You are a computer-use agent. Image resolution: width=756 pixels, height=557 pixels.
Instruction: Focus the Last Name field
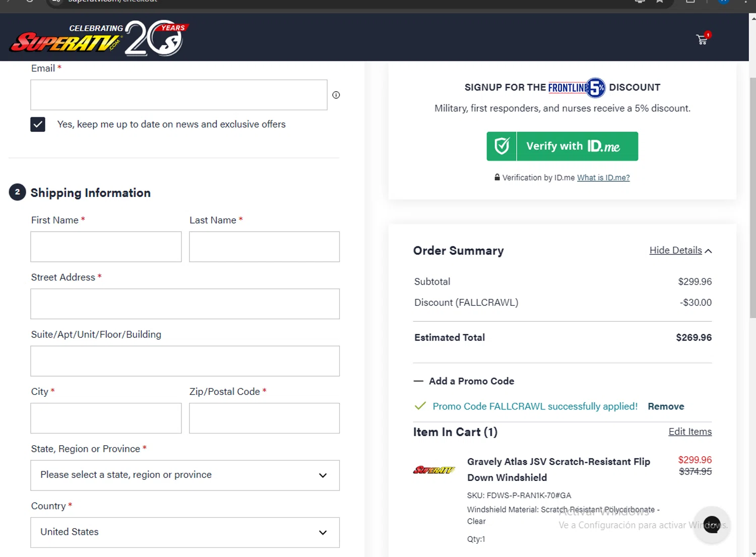coord(265,247)
